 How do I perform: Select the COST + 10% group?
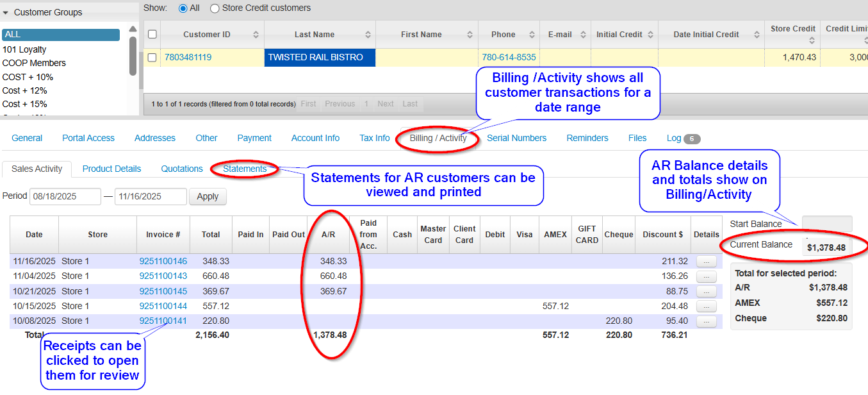28,77
